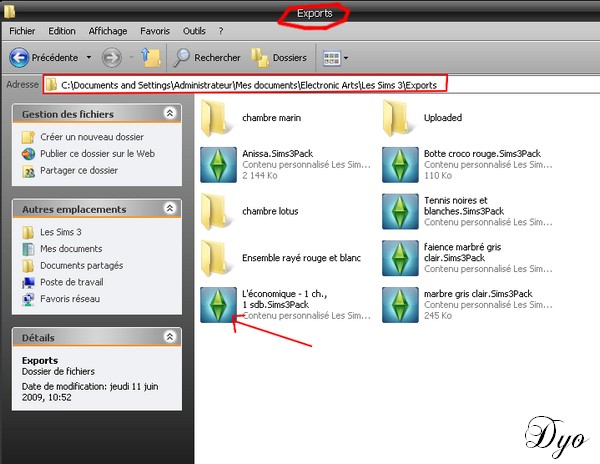Open the Affichage menu
600x464 pixels.
108,31
